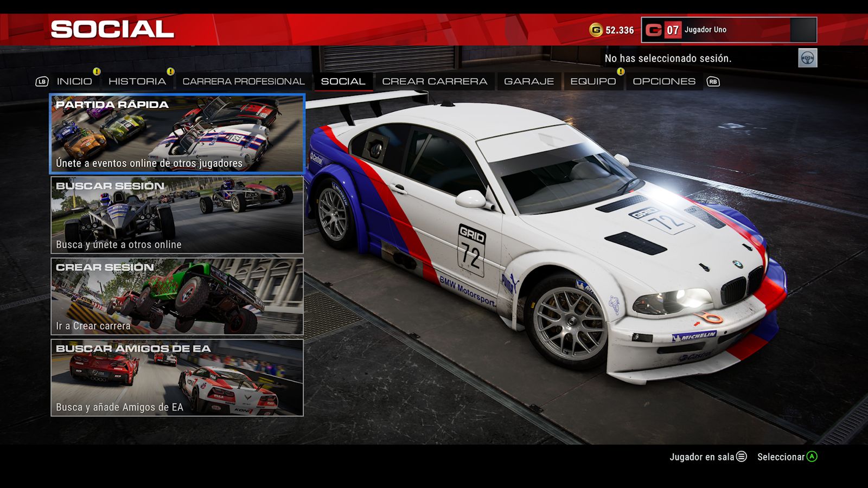Select the Partida Rápida tile
The height and width of the screenshot is (488, 868).
pos(177,133)
